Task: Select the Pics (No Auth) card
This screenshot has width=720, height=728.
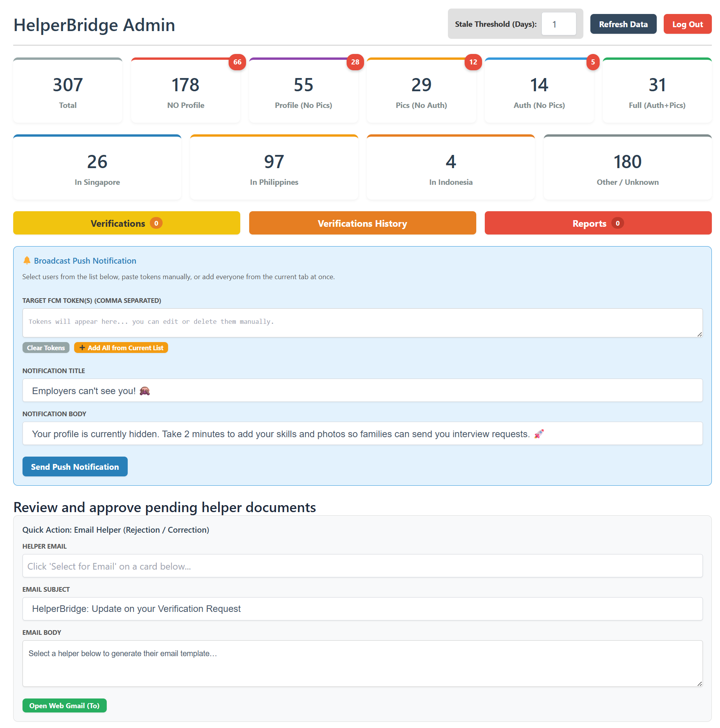Action: [x=422, y=90]
